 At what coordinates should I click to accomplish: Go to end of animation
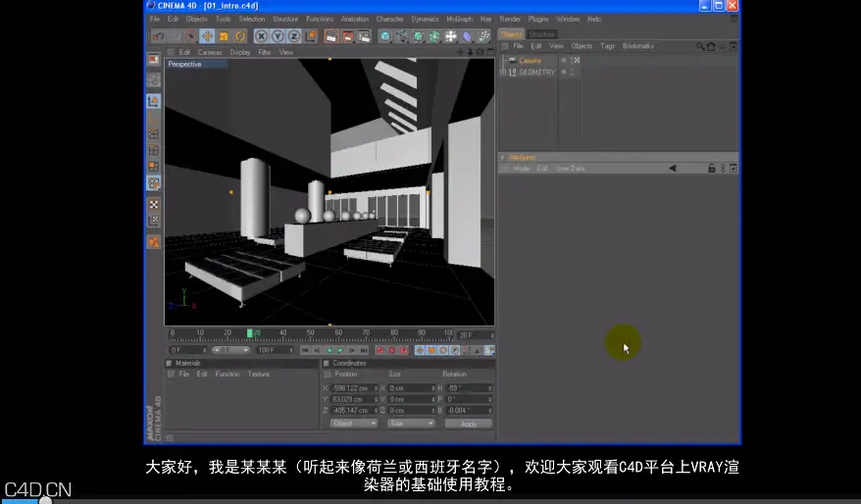[x=364, y=350]
